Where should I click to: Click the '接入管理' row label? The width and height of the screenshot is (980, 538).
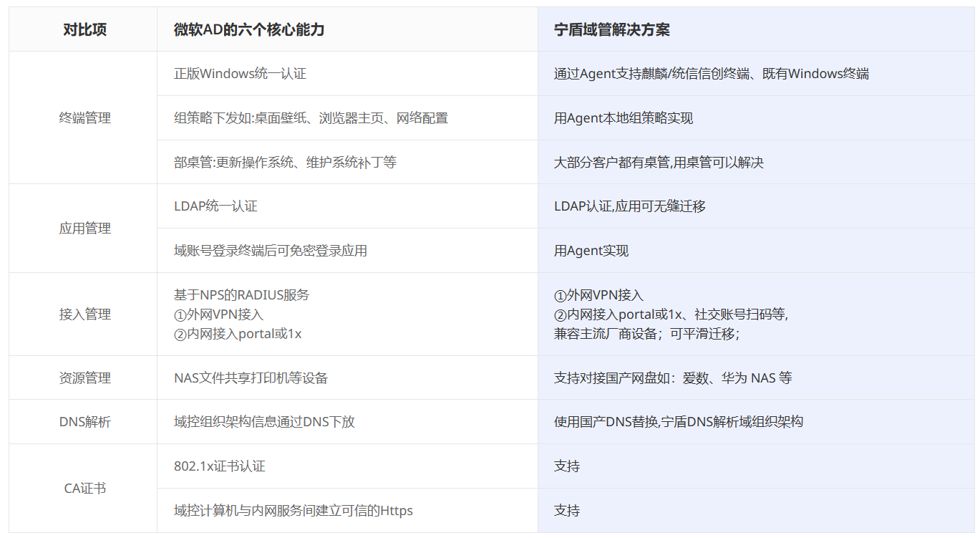[84, 314]
